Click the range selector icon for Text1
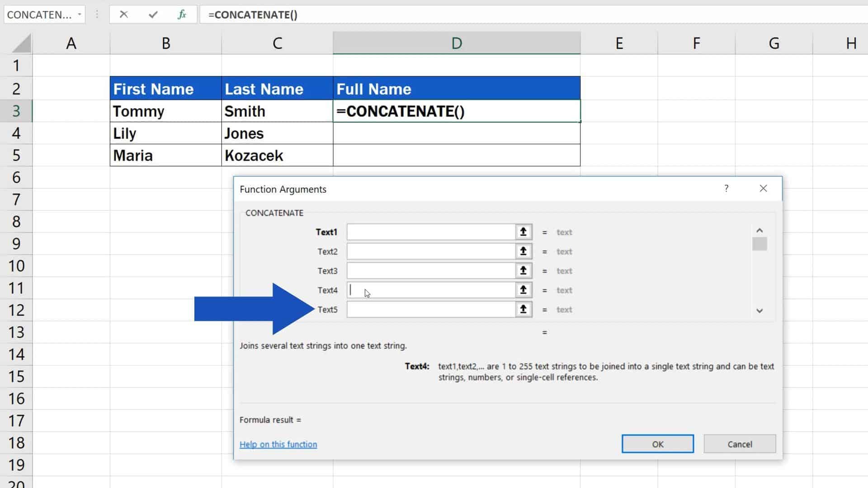868x488 pixels. pyautogui.click(x=523, y=232)
